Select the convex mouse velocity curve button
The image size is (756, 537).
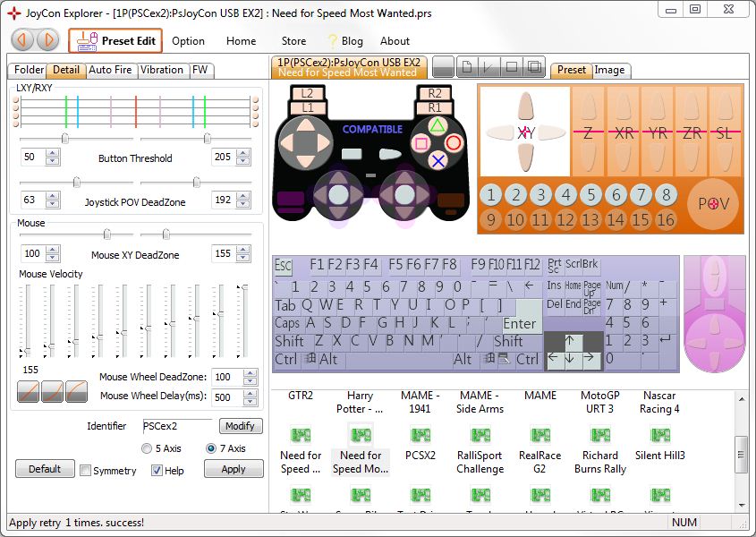(x=76, y=391)
